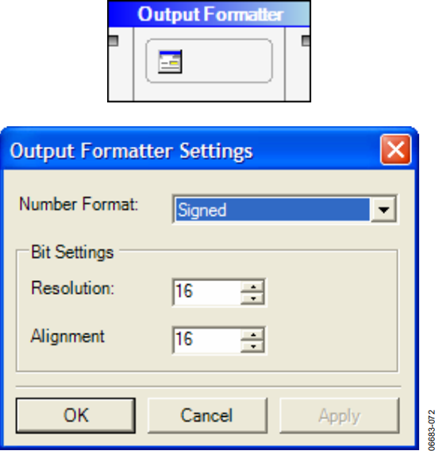Open settings icon inside Output Formatter block

(x=170, y=62)
